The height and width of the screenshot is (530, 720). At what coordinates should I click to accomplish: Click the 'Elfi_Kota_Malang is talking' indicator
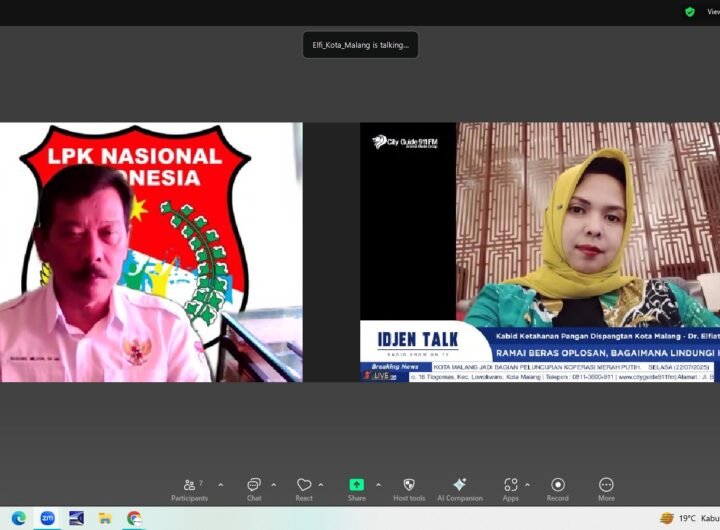(x=360, y=45)
